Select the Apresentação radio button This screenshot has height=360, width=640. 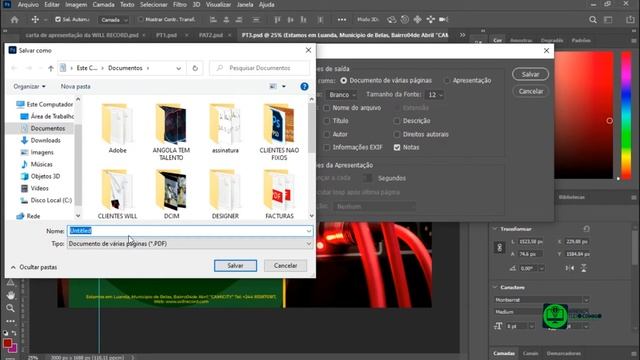[x=447, y=80]
